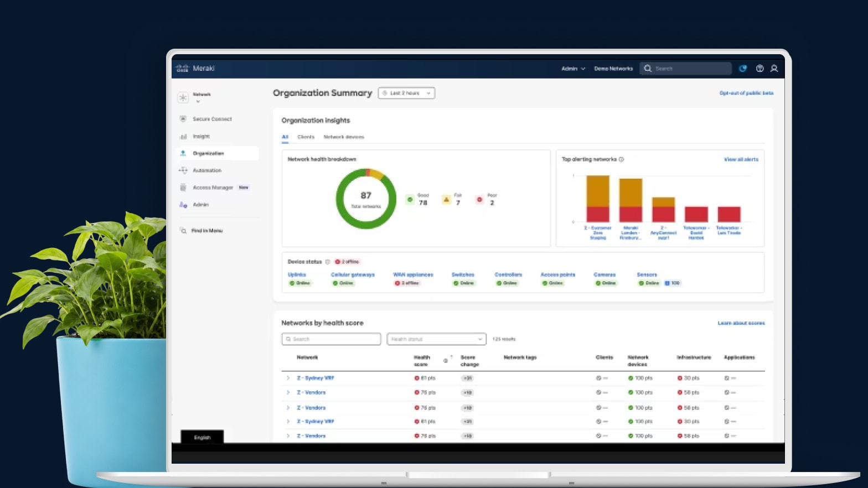Open the Uplinks link
This screenshot has width=868, height=488.
point(297,274)
